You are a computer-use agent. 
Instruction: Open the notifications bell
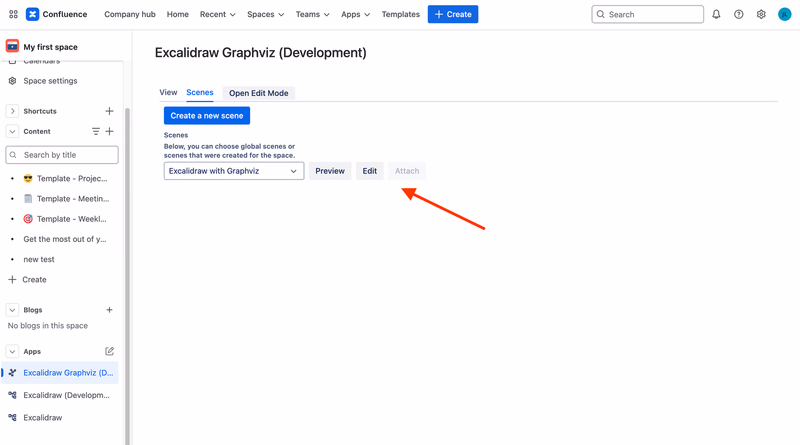tap(716, 14)
